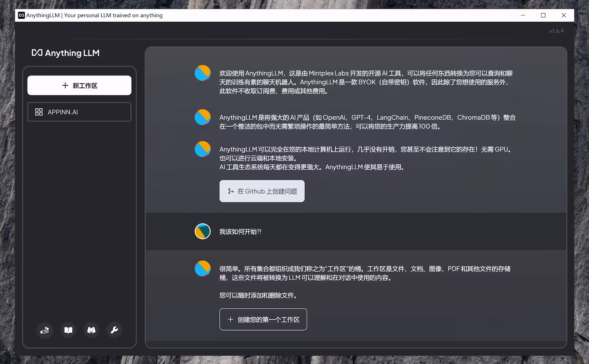
Task: Maximize the AnythingLLM window
Action: click(x=543, y=15)
